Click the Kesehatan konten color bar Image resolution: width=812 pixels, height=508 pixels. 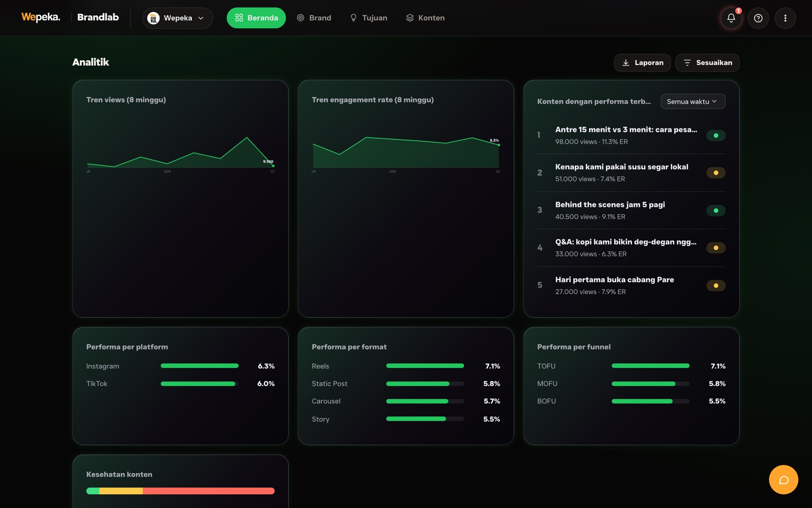[x=180, y=491]
